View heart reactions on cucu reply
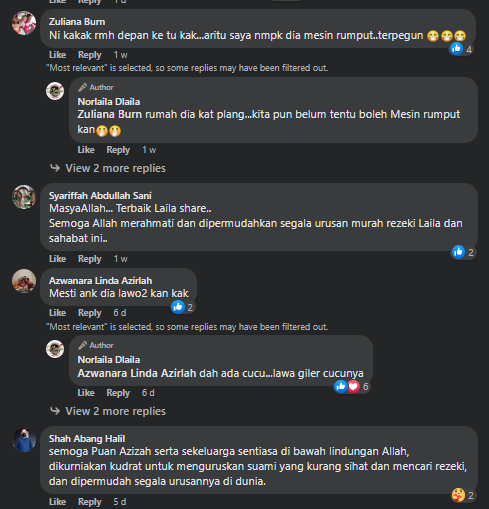The height and width of the screenshot is (509, 489). coord(353,387)
